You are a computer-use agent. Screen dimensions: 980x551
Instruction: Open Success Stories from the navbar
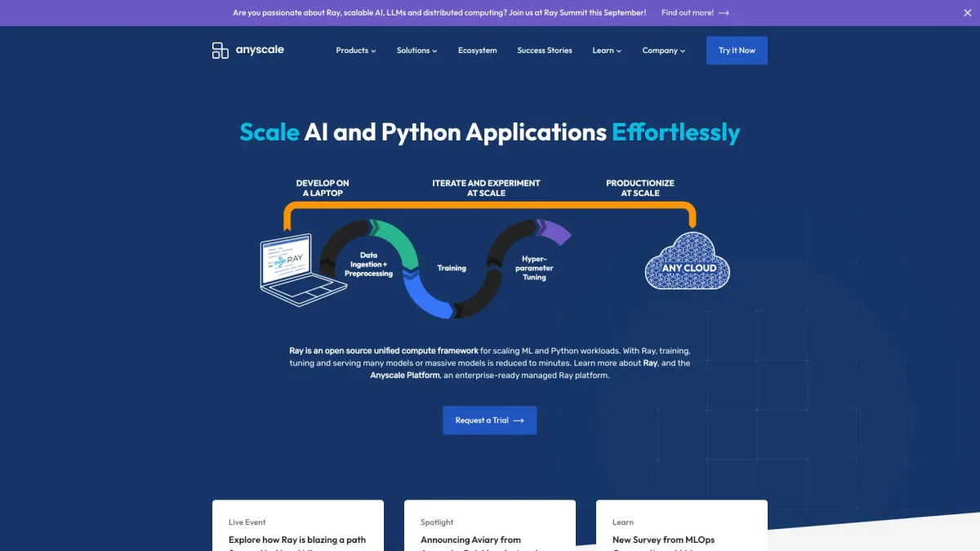[x=545, y=51]
